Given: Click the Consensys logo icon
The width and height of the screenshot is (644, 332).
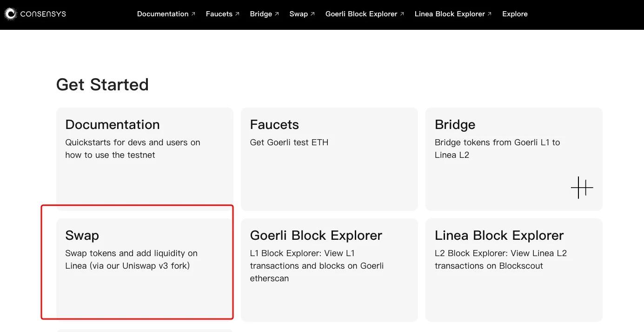Looking at the screenshot, I should coord(10,14).
